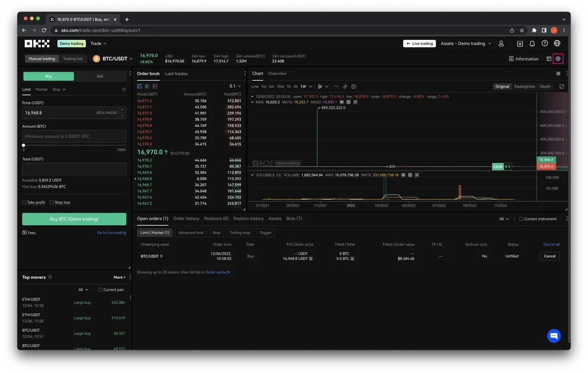Click the Live trading button
588x373 pixels.
pos(419,44)
